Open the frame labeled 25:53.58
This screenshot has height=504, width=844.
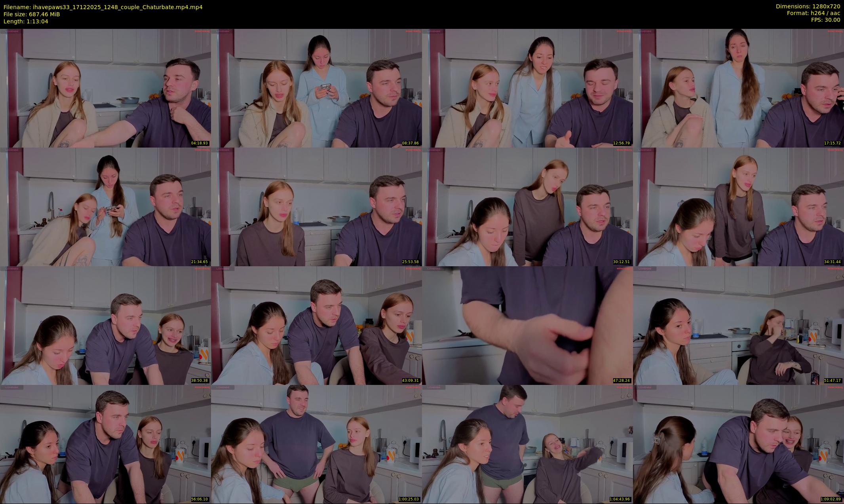[316, 207]
